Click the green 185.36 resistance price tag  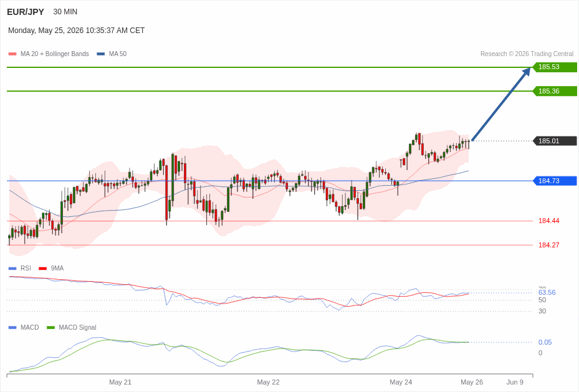pos(555,91)
